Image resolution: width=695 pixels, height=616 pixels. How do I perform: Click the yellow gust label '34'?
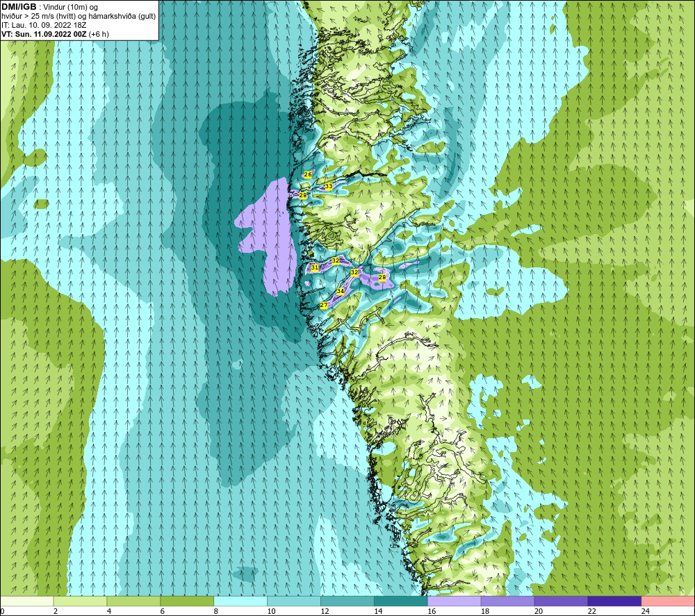pyautogui.click(x=341, y=292)
